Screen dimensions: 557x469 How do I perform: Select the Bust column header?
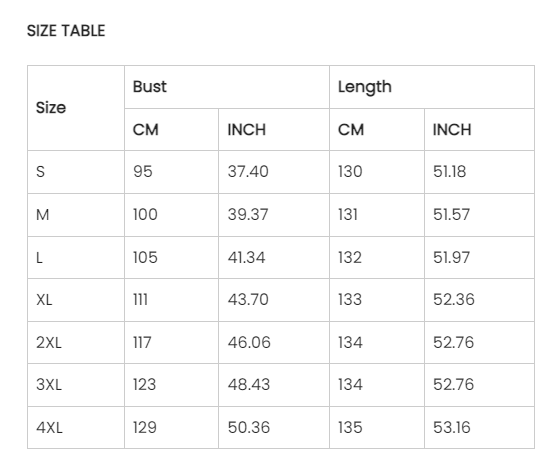227,87
